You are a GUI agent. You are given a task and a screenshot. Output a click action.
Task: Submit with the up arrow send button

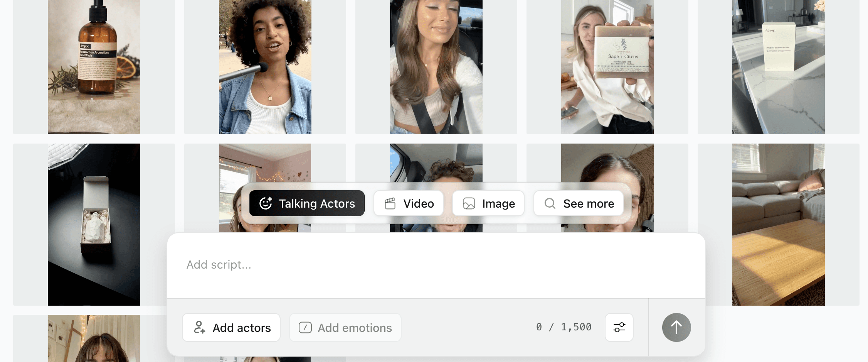676,327
